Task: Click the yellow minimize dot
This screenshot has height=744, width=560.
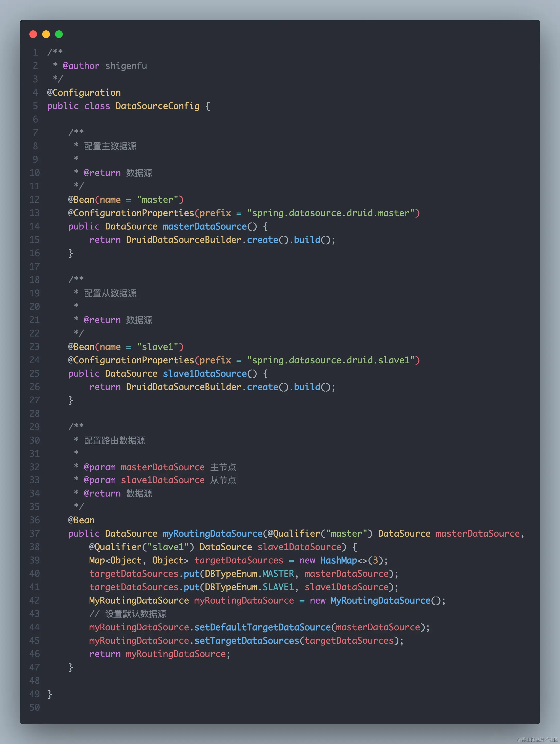Action: pos(46,34)
